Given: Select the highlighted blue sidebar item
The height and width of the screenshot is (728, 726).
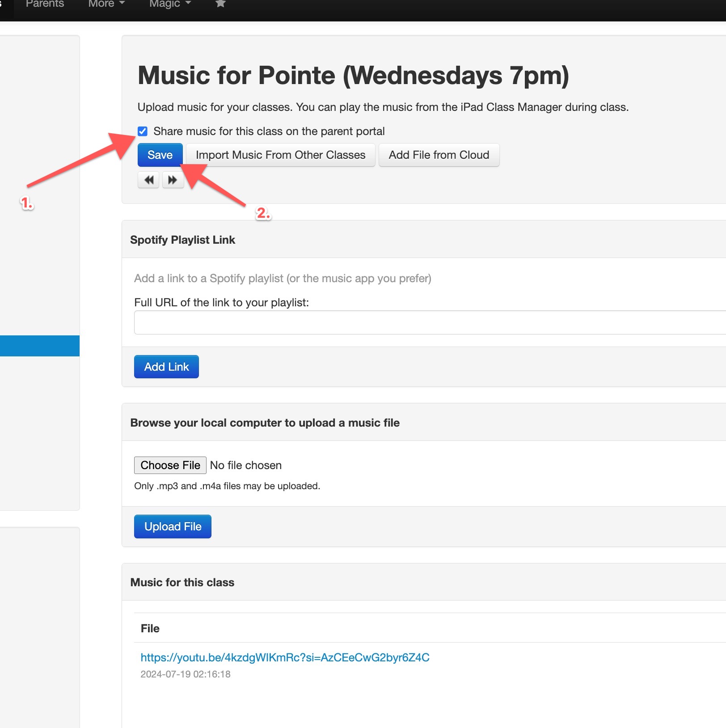Looking at the screenshot, I should pyautogui.click(x=40, y=346).
